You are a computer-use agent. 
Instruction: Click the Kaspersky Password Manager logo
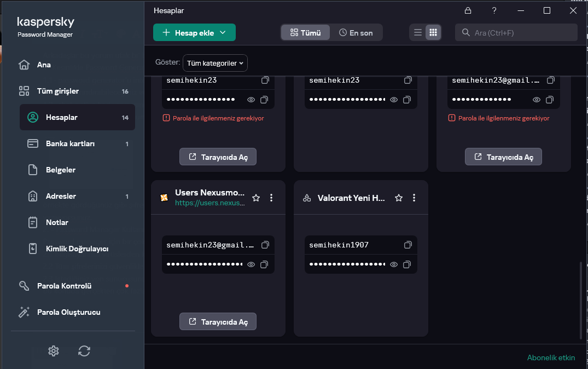45,27
